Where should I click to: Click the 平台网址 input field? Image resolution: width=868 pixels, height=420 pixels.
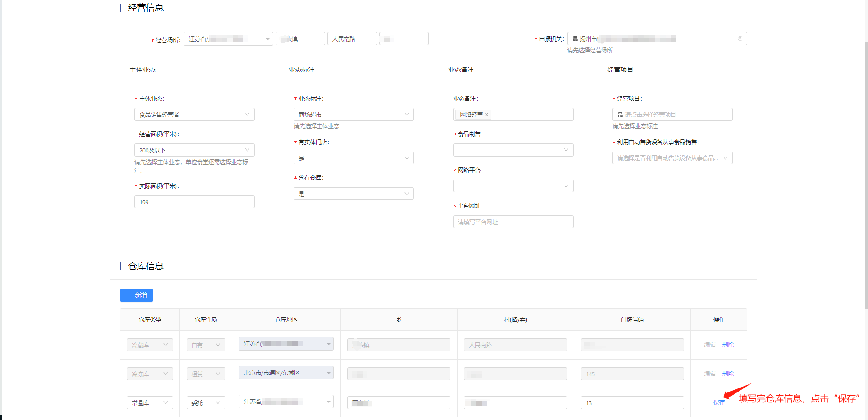coord(513,222)
